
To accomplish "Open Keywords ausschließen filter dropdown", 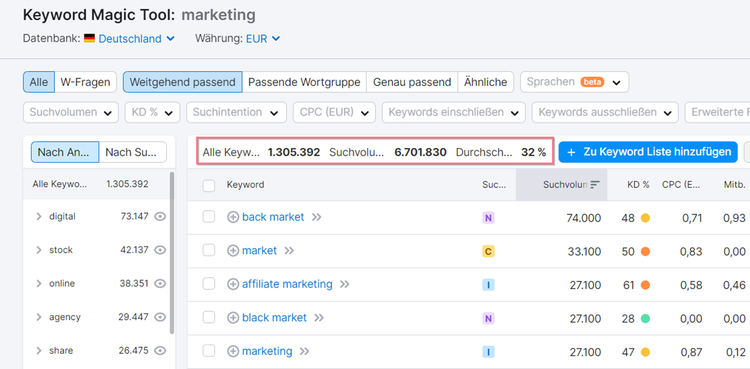I will (605, 112).
